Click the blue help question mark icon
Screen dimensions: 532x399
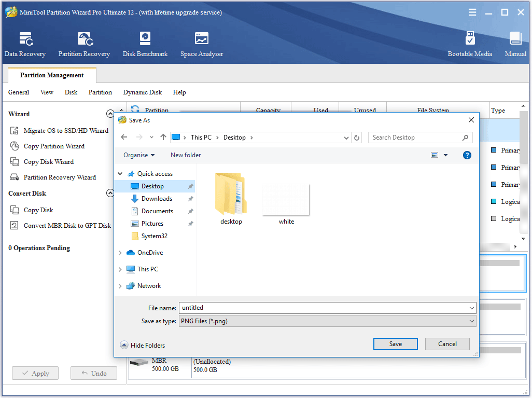[x=467, y=155]
